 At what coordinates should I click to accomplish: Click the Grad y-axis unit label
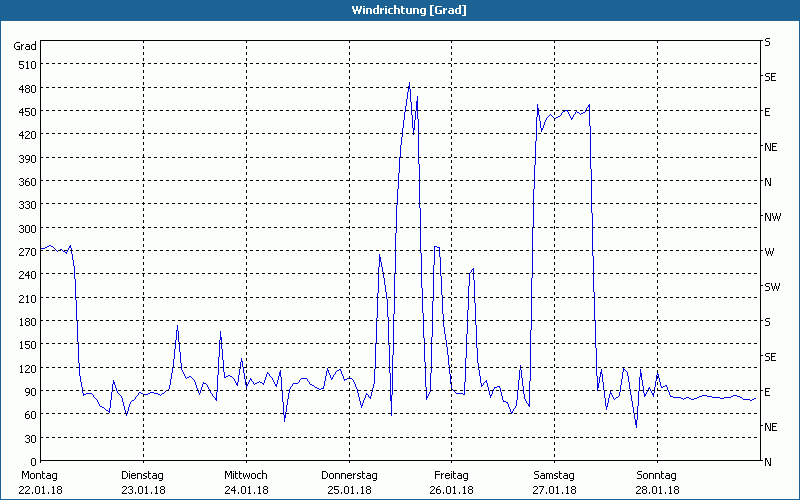[25, 46]
